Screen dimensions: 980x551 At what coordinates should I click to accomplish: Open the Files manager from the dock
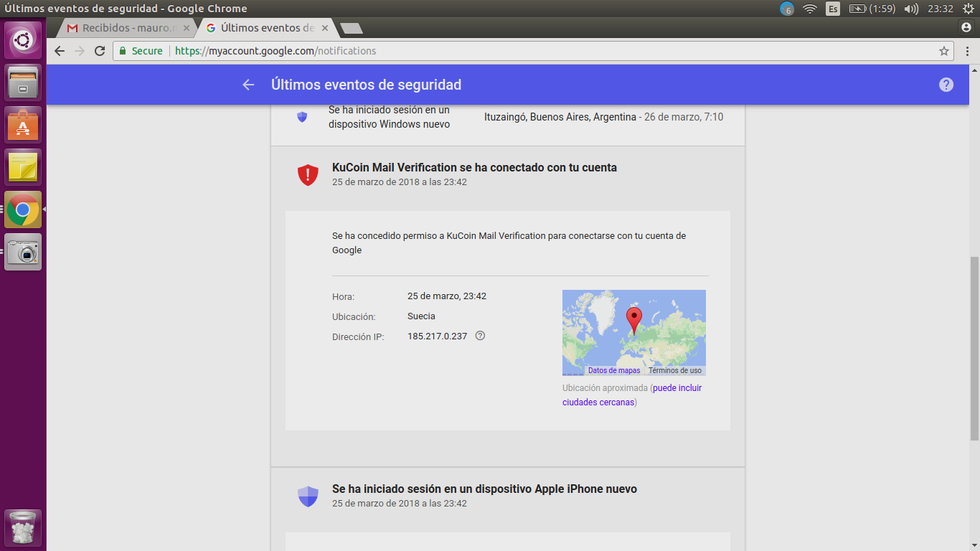(x=23, y=82)
